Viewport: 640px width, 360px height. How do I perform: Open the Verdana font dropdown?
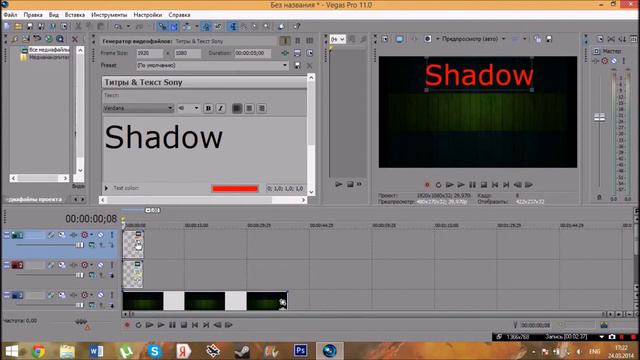pos(170,109)
